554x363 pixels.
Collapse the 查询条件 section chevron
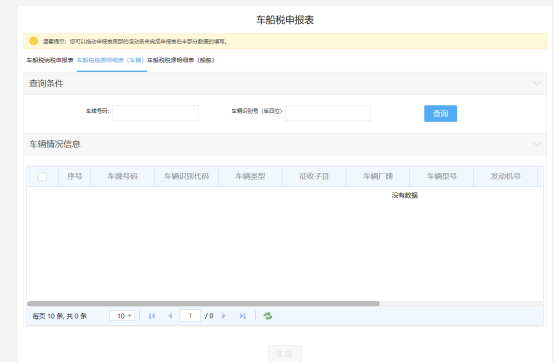537,83
